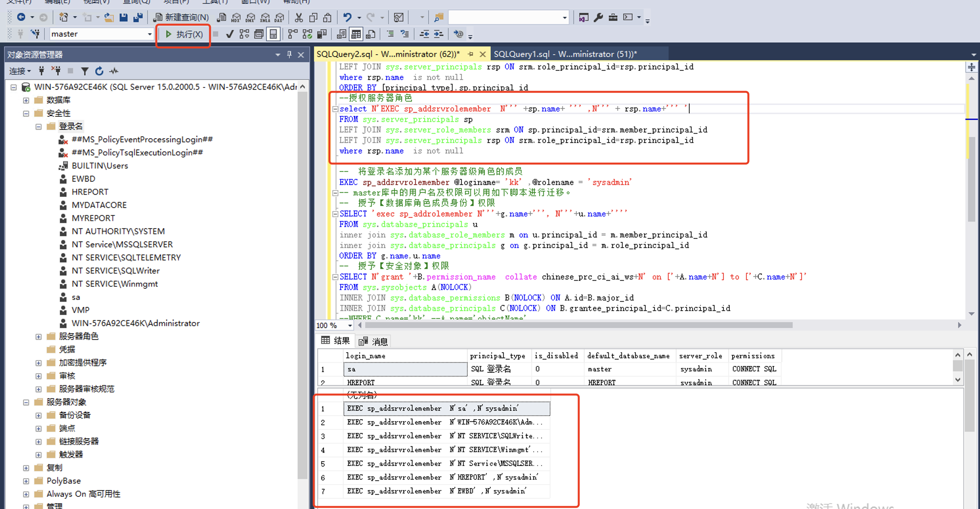Switch to SQLQuery1.sql tab
Image resolution: width=980 pixels, height=509 pixels.
click(565, 54)
